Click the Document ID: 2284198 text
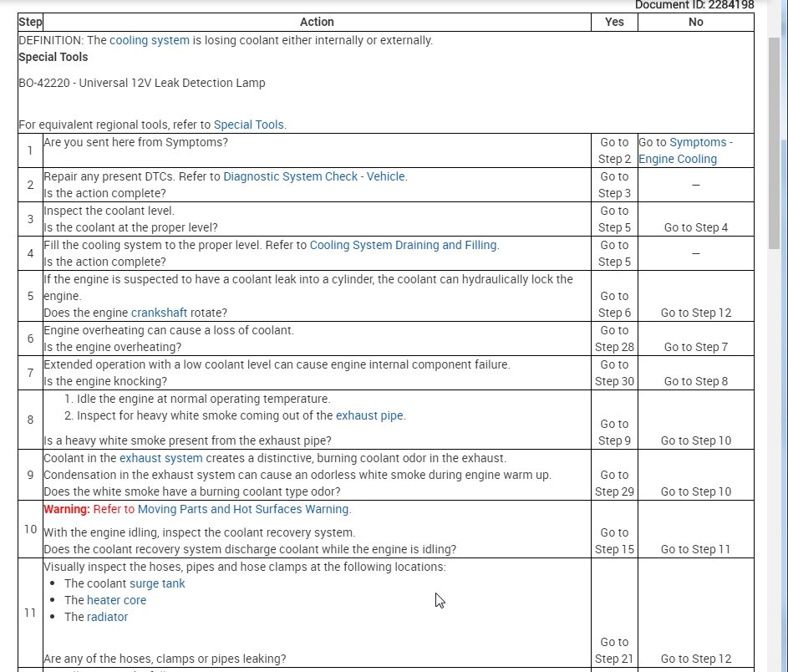Screen dimensions: 788x672 coord(694,5)
